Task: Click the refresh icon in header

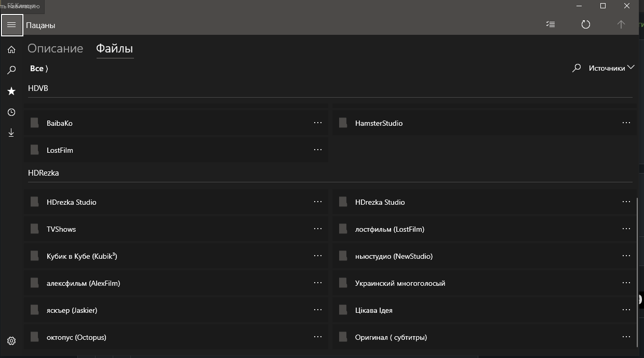Action: click(x=585, y=24)
